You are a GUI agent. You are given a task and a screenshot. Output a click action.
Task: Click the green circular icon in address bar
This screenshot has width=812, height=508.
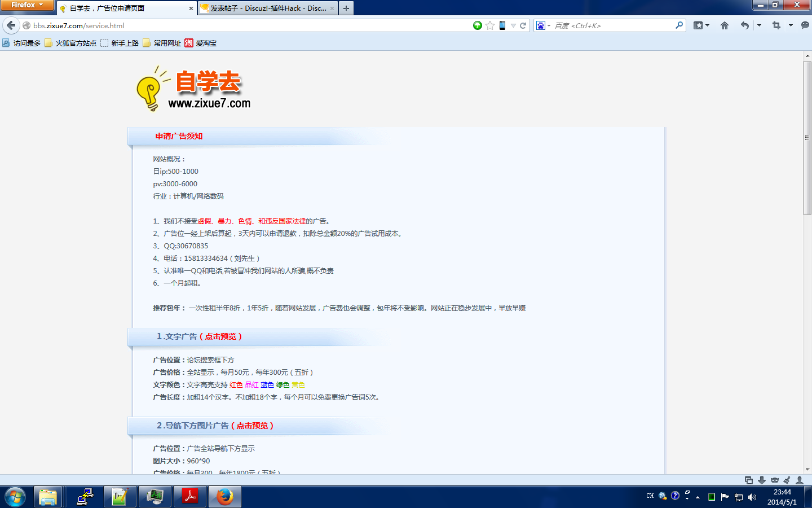pyautogui.click(x=478, y=25)
